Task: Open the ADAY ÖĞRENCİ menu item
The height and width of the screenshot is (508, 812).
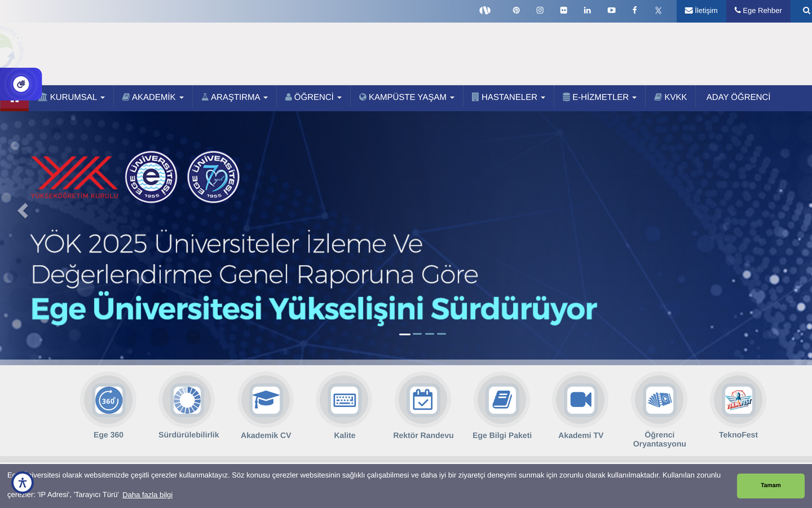Action: coord(738,97)
